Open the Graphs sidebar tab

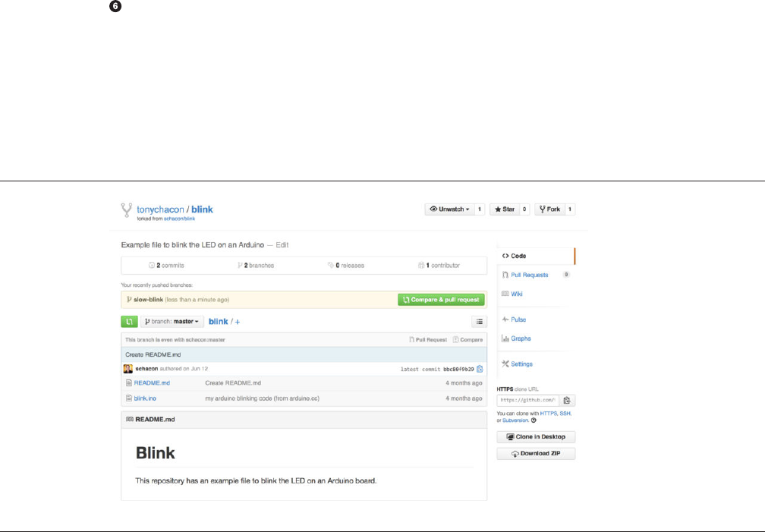coord(516,338)
